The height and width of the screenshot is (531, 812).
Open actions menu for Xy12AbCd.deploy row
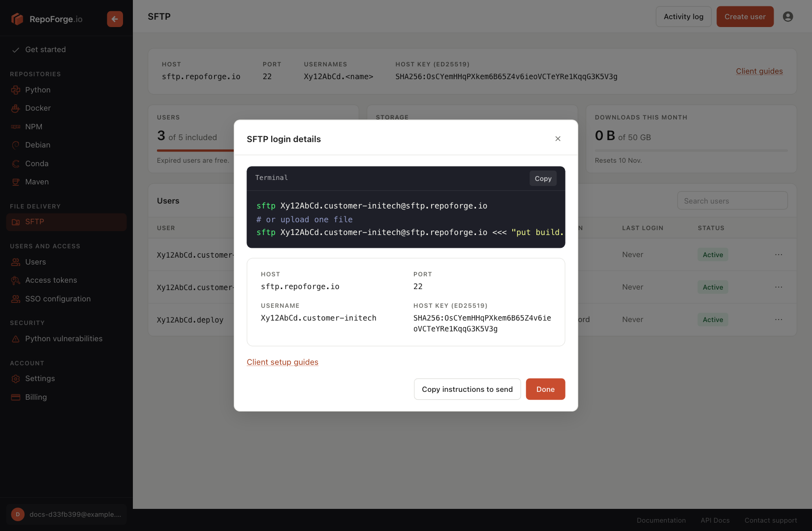(779, 320)
